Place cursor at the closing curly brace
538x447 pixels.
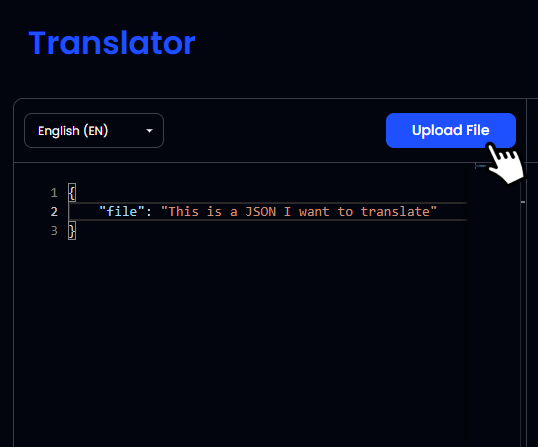[x=72, y=231]
